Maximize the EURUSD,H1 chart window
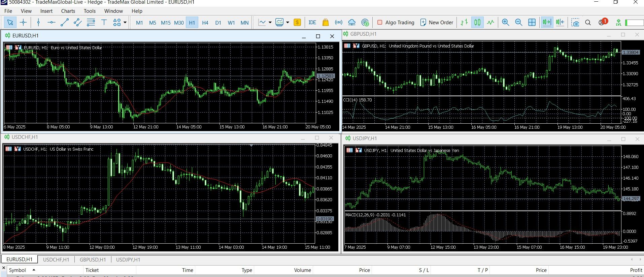Image resolution: width=644 pixels, height=277 pixels. point(318,36)
